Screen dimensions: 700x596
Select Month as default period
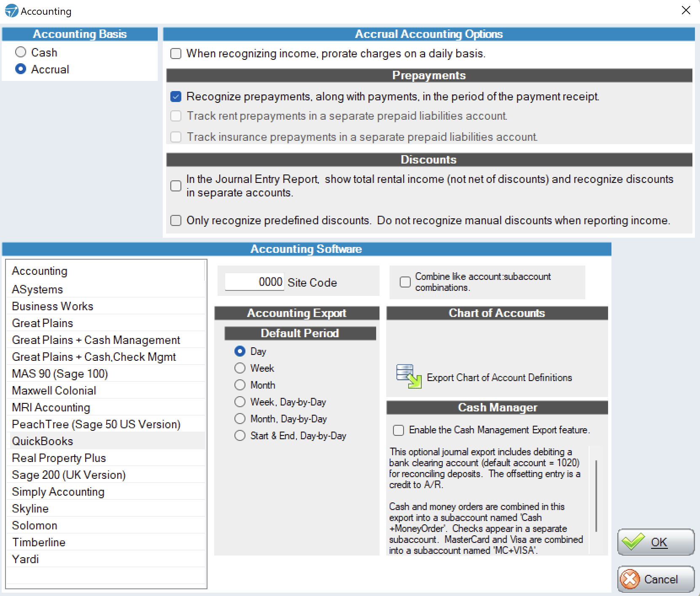[240, 385]
